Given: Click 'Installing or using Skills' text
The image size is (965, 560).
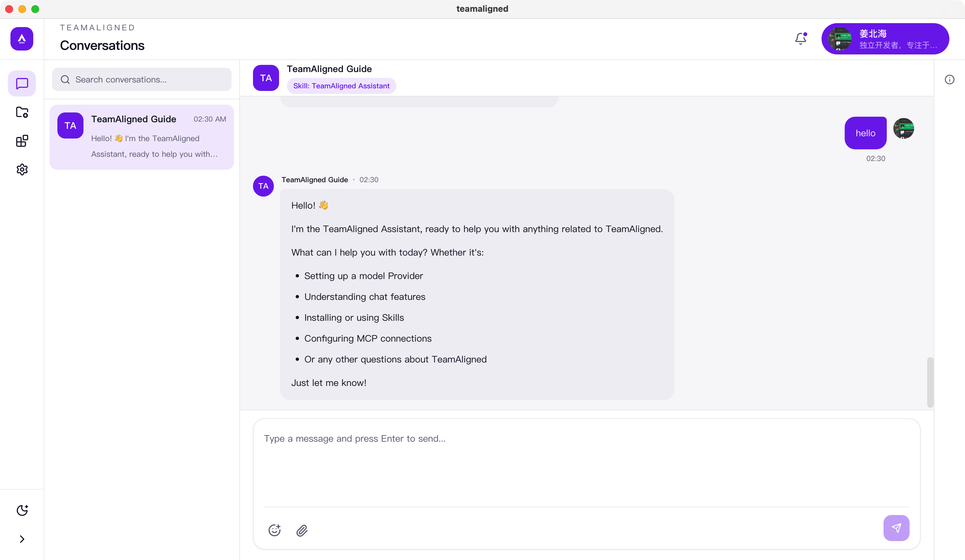Looking at the screenshot, I should [354, 318].
